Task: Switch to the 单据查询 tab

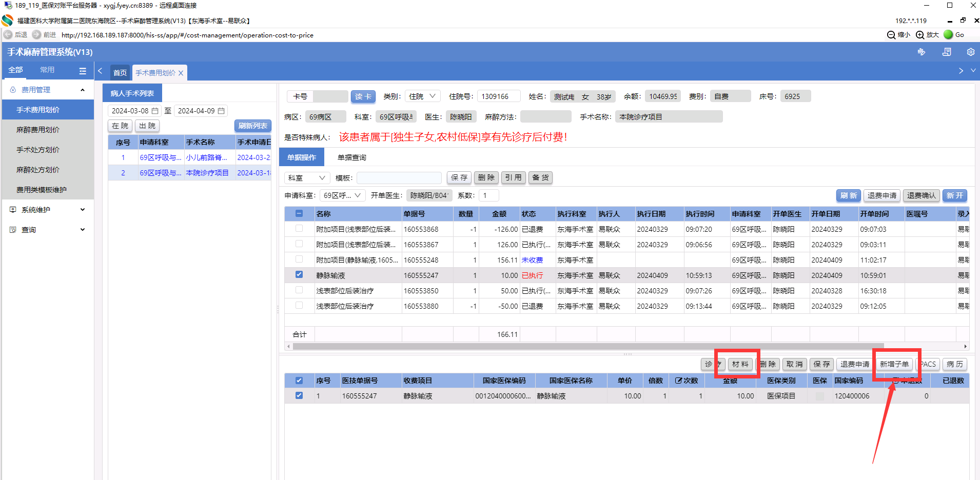Action: tap(351, 157)
